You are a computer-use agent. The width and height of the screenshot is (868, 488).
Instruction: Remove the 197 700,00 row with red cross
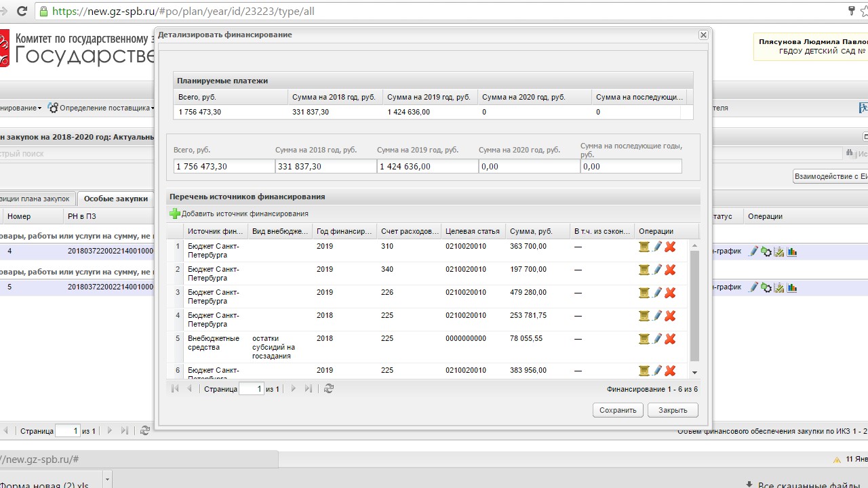coord(670,270)
